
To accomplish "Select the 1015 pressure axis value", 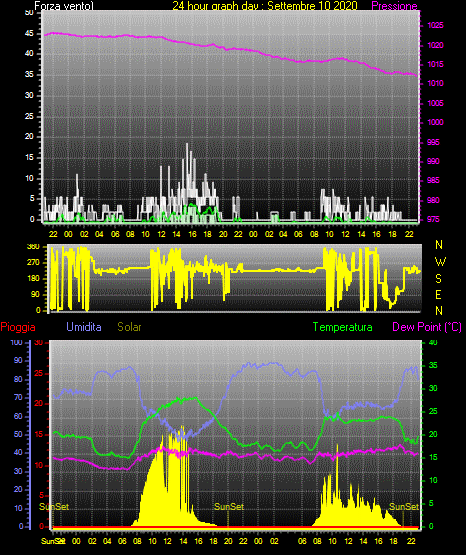I will 435,64.
